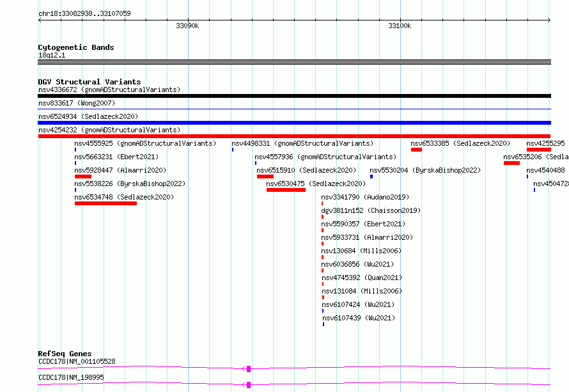
Task: Select the red bar under nsv6535206
Action: point(511,163)
